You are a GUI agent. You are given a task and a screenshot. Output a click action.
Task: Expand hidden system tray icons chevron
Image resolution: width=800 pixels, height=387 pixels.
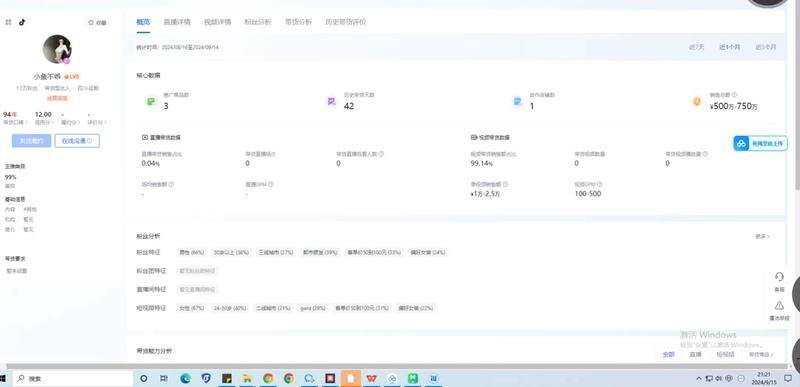tap(698, 378)
